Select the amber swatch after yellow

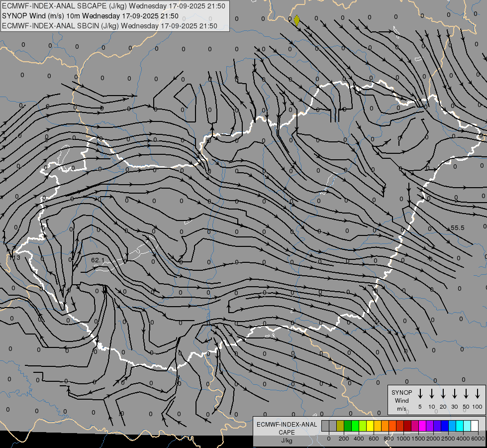(378, 426)
